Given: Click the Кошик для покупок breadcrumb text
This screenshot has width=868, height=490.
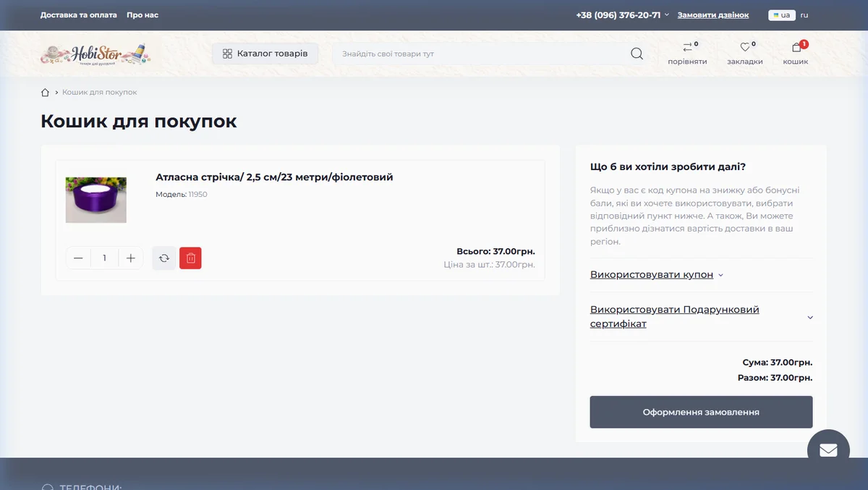Looking at the screenshot, I should tap(100, 93).
